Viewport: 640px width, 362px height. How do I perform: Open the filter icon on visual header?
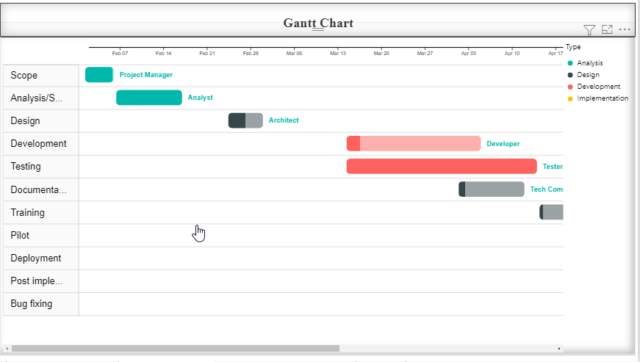[589, 30]
